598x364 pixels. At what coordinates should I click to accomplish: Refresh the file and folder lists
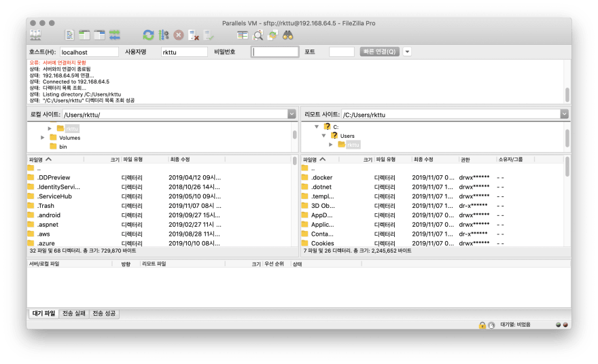pyautogui.click(x=148, y=35)
